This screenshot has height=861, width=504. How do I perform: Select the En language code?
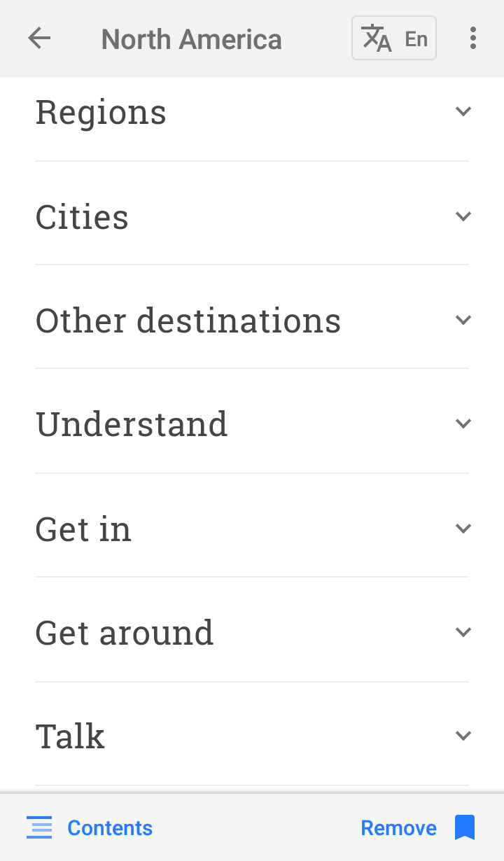pos(416,39)
